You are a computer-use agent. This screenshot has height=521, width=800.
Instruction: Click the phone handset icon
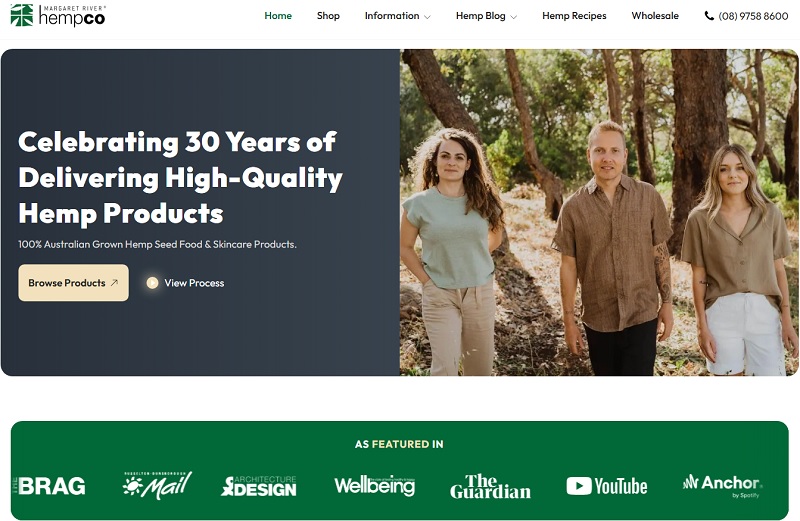pyautogui.click(x=709, y=16)
